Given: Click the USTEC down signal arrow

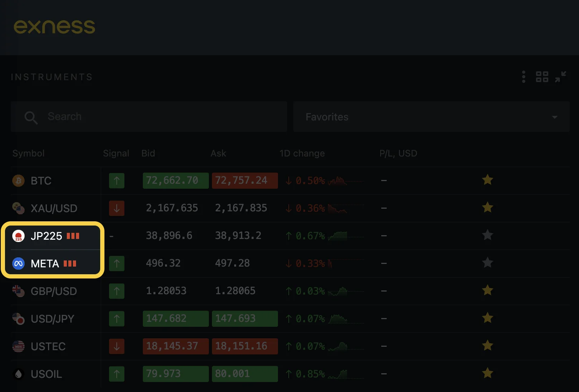Looking at the screenshot, I should pyautogui.click(x=117, y=346).
